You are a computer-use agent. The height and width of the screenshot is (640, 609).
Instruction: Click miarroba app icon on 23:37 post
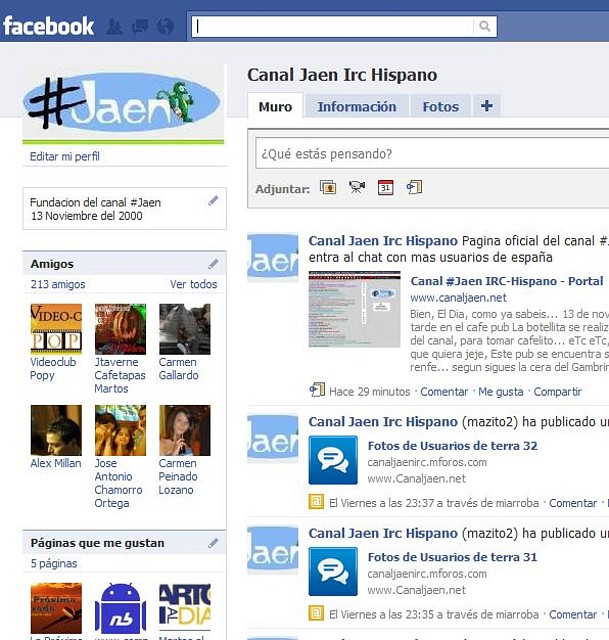tap(316, 502)
